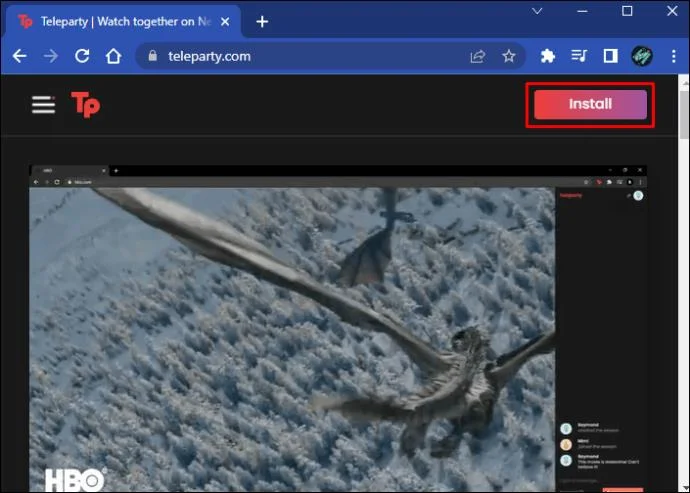The width and height of the screenshot is (690, 493).
Task: Maximize the browser window
Action: coord(627,11)
